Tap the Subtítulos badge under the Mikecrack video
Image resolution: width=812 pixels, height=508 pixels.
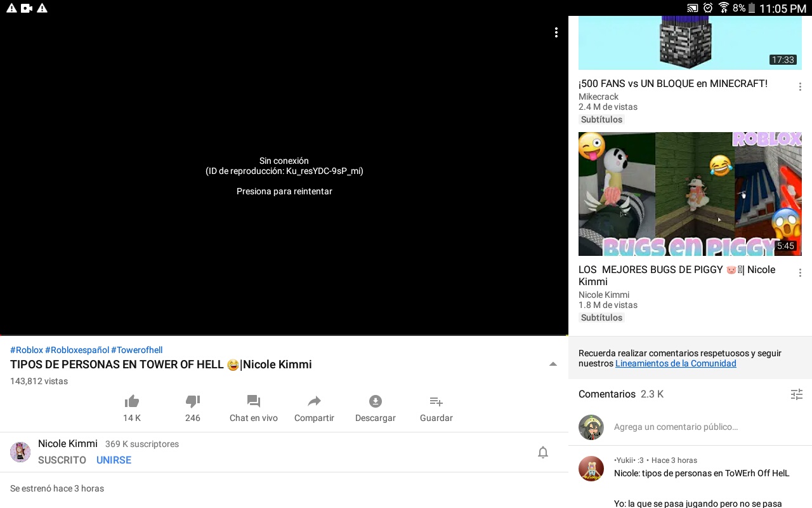point(601,119)
